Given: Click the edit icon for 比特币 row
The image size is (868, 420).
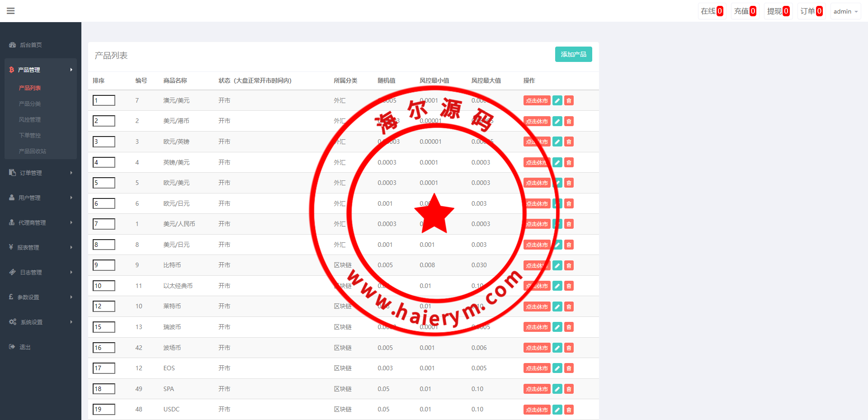Looking at the screenshot, I should coord(557,265).
